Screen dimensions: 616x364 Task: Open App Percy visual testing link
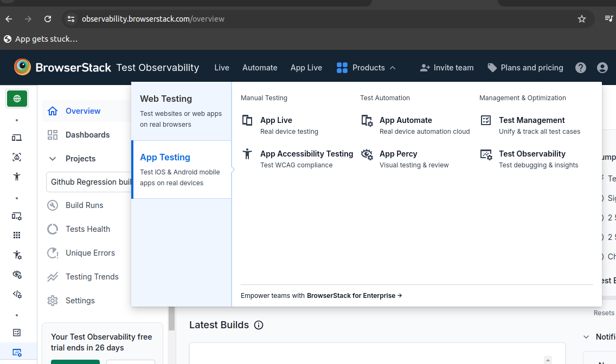tap(405, 159)
